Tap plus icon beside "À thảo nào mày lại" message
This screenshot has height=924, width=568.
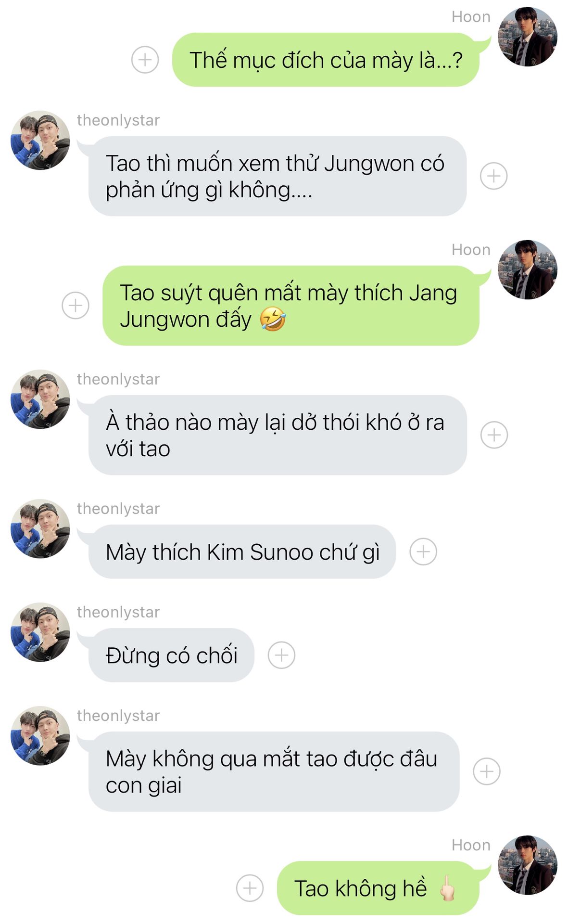(x=494, y=435)
